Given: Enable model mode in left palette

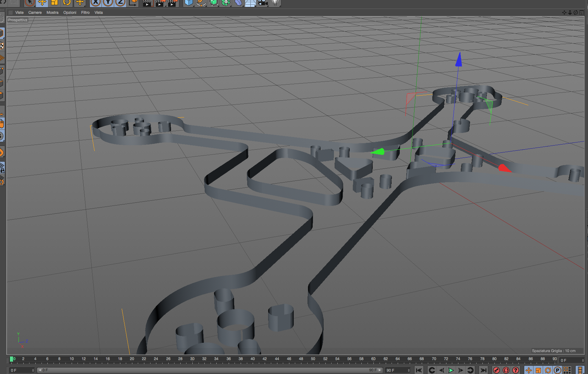Looking at the screenshot, I should click(2, 33).
